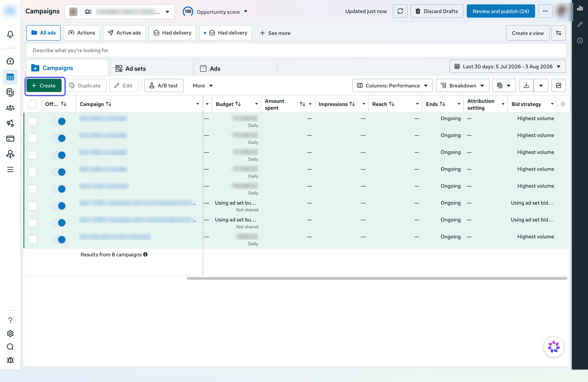Click the refresh data icon button

point(400,11)
